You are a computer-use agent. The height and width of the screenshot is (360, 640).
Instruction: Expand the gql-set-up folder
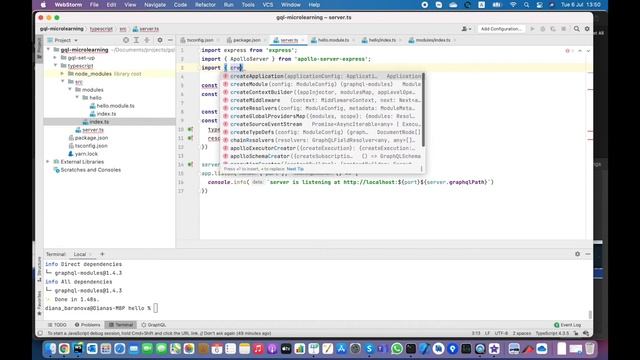pos(56,58)
